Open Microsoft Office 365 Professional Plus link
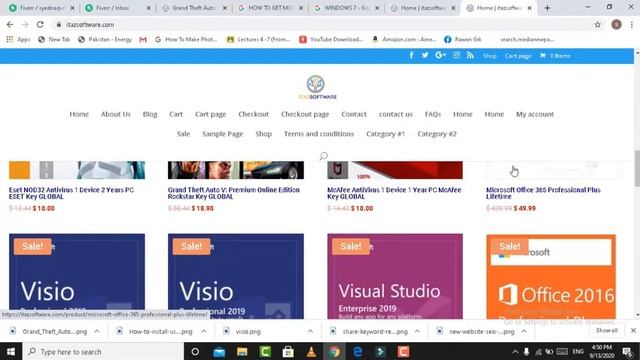 tap(543, 193)
